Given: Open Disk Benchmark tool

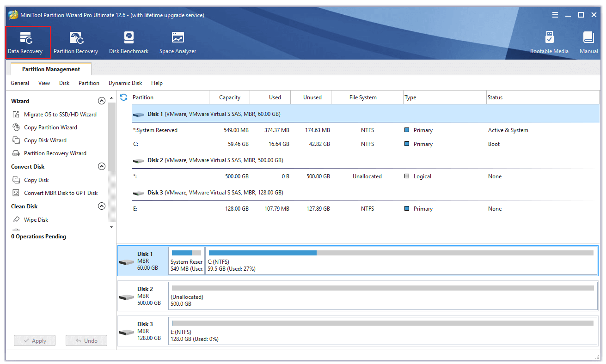Looking at the screenshot, I should (129, 42).
